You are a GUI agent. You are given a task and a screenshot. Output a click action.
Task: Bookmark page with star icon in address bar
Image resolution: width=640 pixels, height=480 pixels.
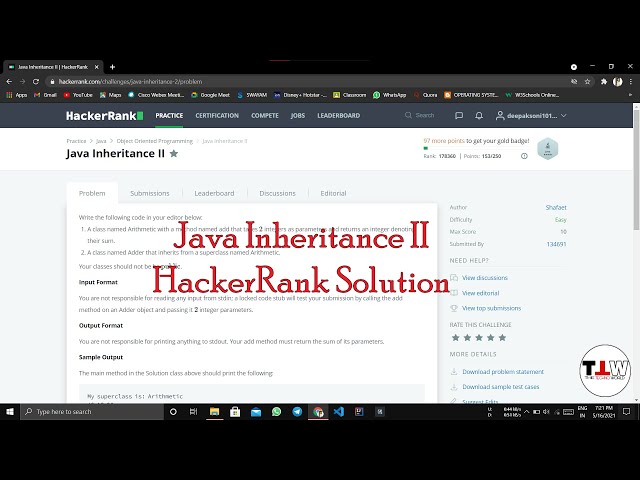tap(587, 82)
